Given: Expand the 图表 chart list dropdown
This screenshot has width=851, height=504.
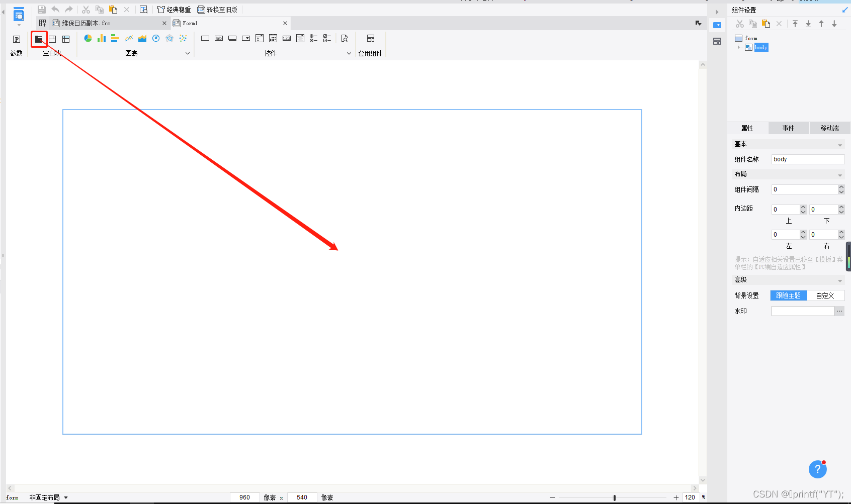Looking at the screenshot, I should click(x=188, y=53).
